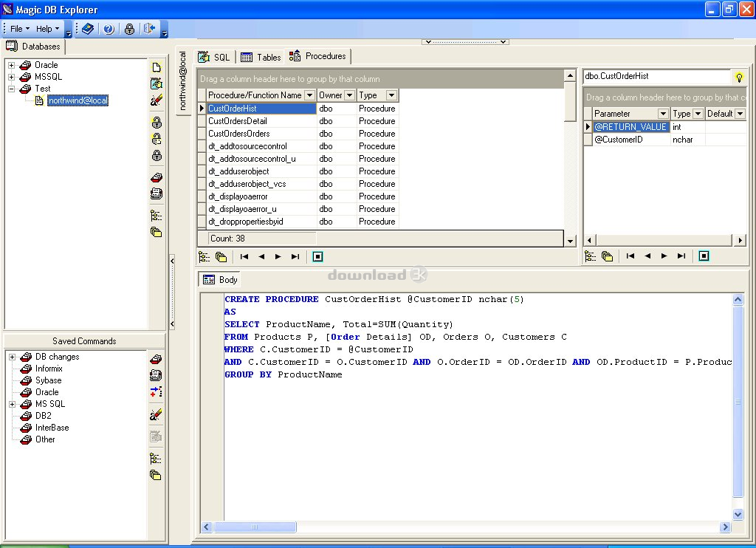Click the gray closed padlock beside Databases tree
This screenshot has width=756, height=548.
(x=157, y=155)
